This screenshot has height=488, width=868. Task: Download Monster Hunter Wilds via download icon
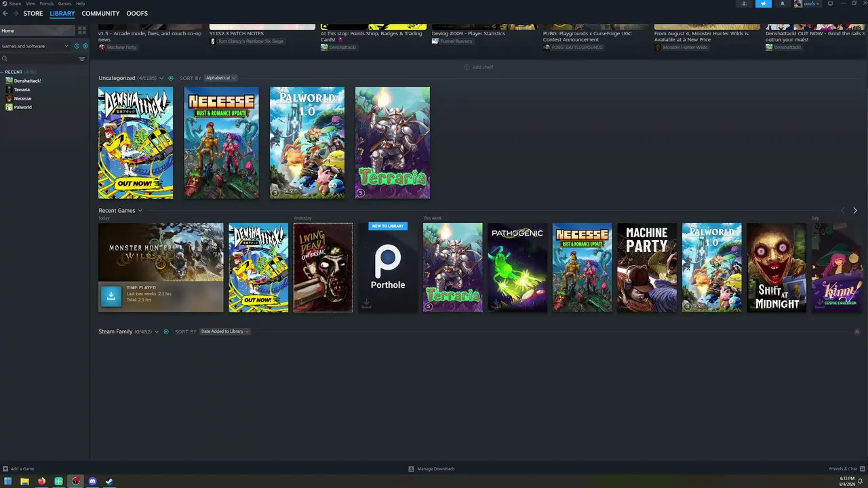point(111,296)
